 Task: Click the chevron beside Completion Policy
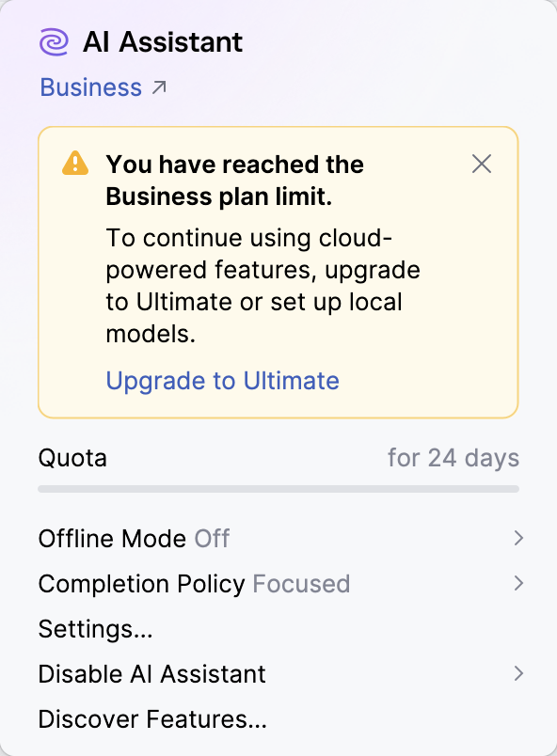click(x=519, y=583)
